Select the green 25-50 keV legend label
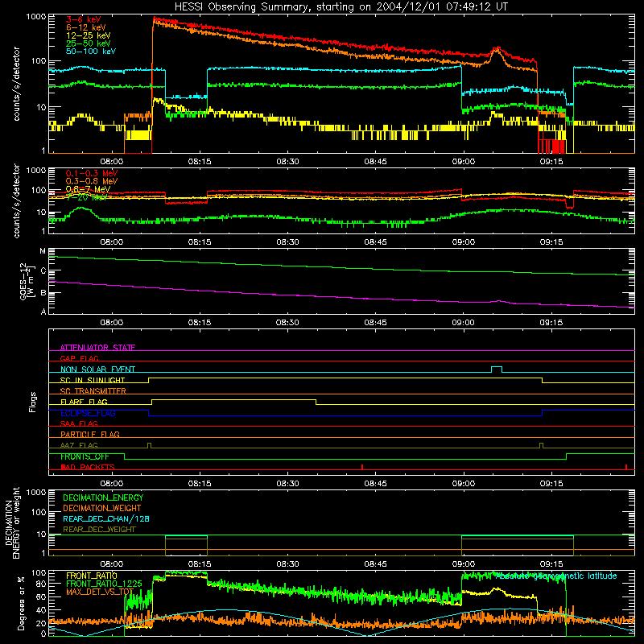Image resolution: width=644 pixels, height=644 pixels. click(x=89, y=43)
